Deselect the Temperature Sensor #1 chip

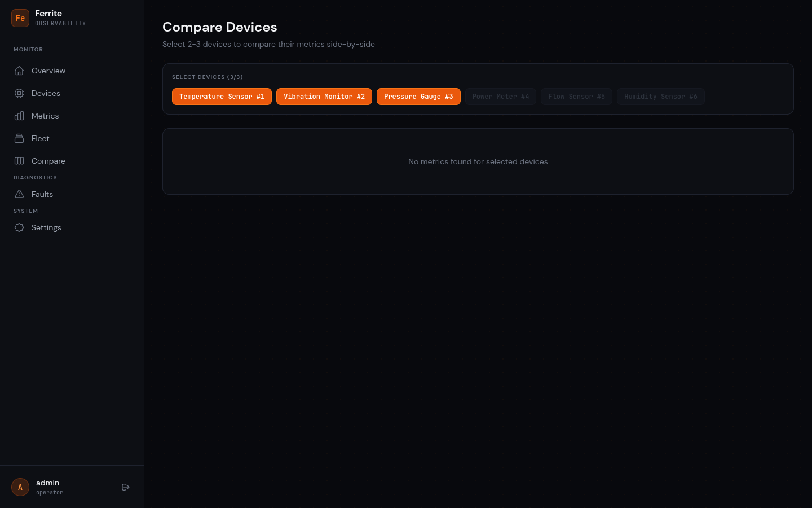pos(222,97)
